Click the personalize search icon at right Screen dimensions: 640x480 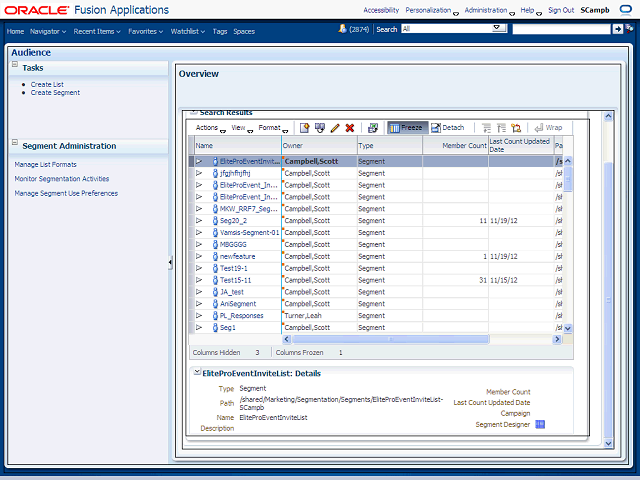(630, 29)
